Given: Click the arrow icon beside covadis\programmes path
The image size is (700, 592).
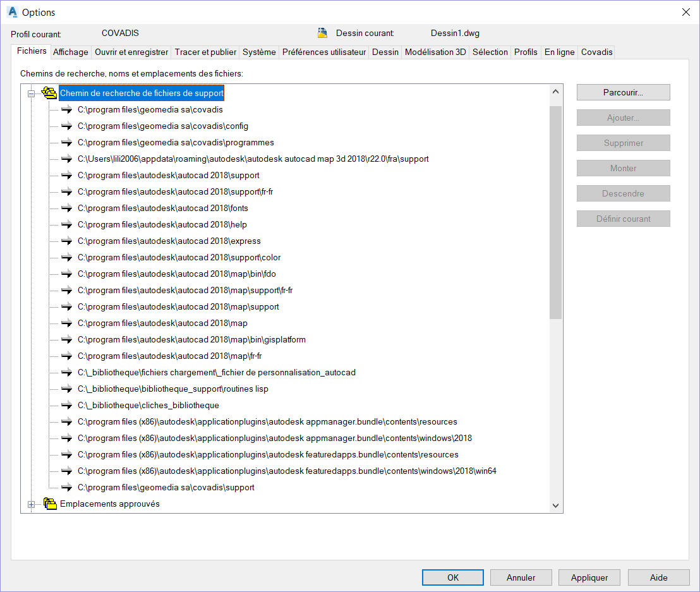Looking at the screenshot, I should pyautogui.click(x=67, y=142).
